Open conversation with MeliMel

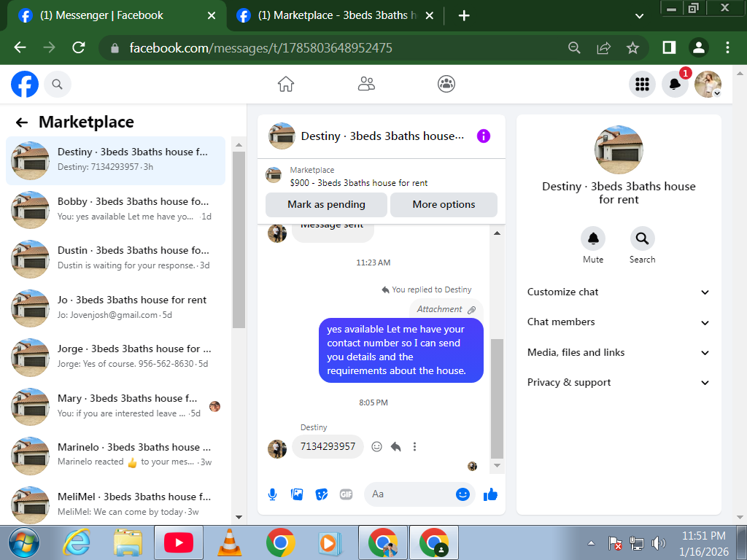pyautogui.click(x=115, y=505)
